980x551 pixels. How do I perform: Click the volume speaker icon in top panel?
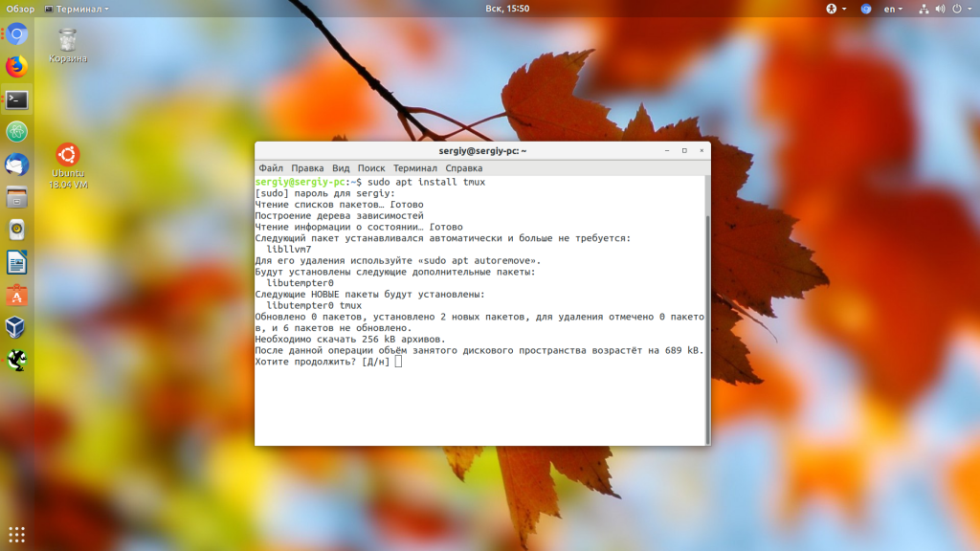point(940,9)
